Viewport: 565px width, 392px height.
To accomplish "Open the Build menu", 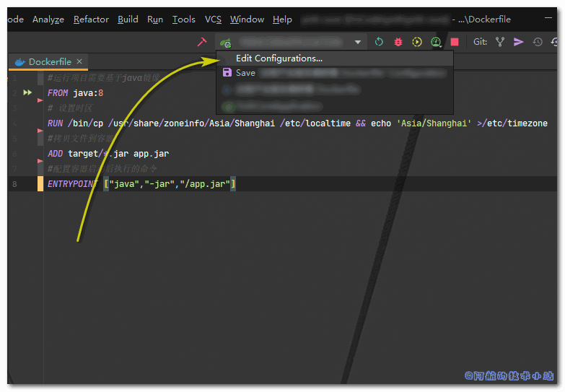I will click(x=128, y=19).
